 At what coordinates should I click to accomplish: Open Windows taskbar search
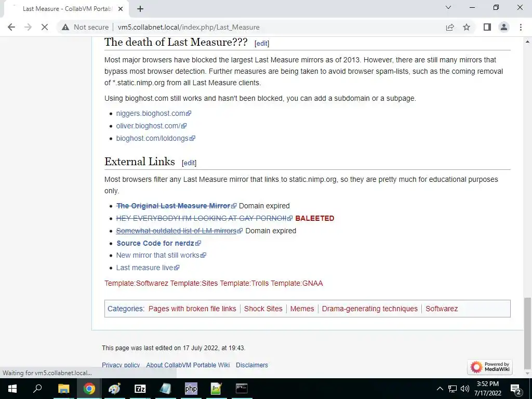point(37,389)
